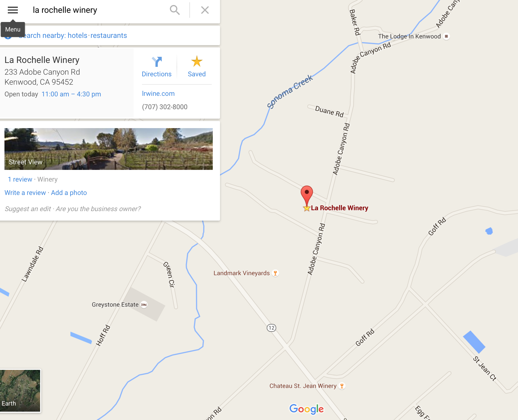The image size is (518, 420).
Task: Search nearby restaurants link
Action: (109, 36)
